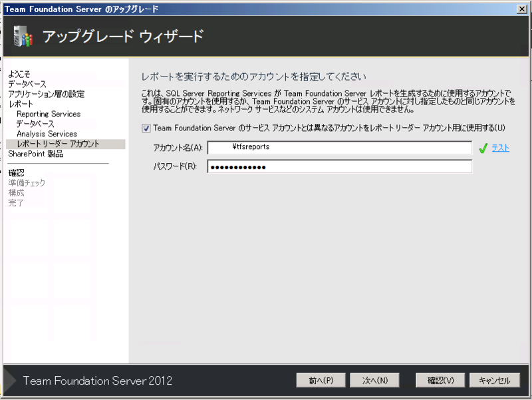Select top-level データベース step in sidebar
The width and height of the screenshot is (532, 400).
click(x=27, y=84)
